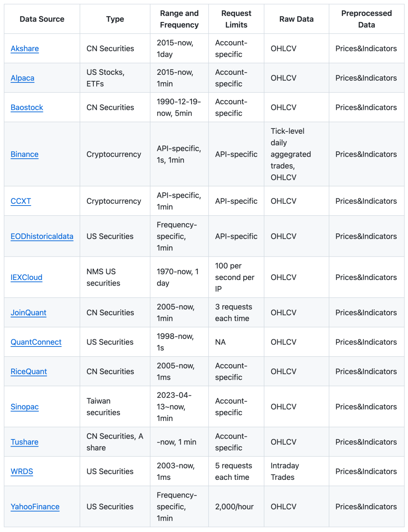The height and width of the screenshot is (532, 408).
Task: Click the Intraday Trades cell
Action: click(x=285, y=472)
